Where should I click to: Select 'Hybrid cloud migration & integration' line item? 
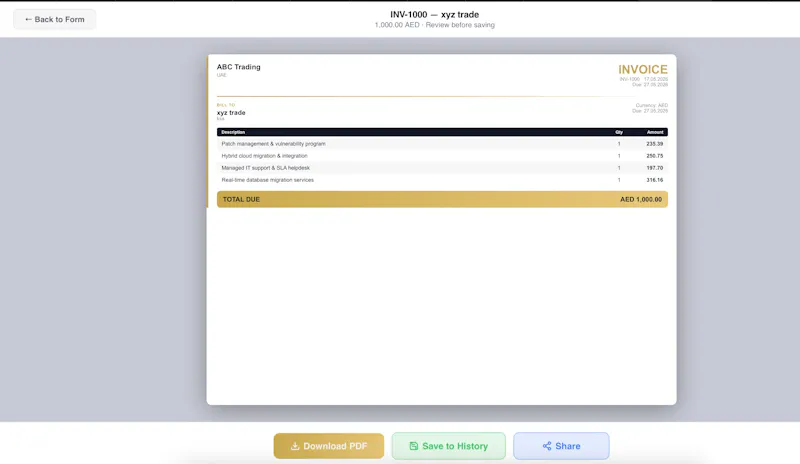click(x=264, y=156)
